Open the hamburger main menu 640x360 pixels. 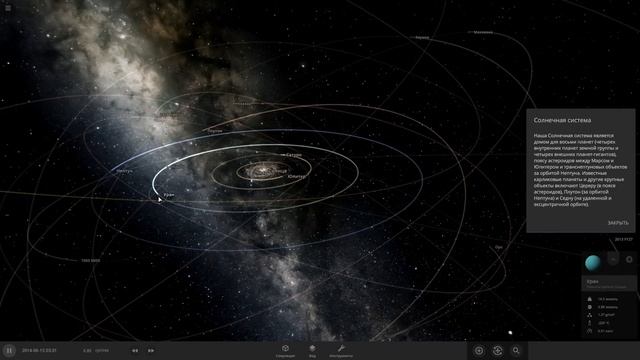pyautogui.click(x=8, y=8)
